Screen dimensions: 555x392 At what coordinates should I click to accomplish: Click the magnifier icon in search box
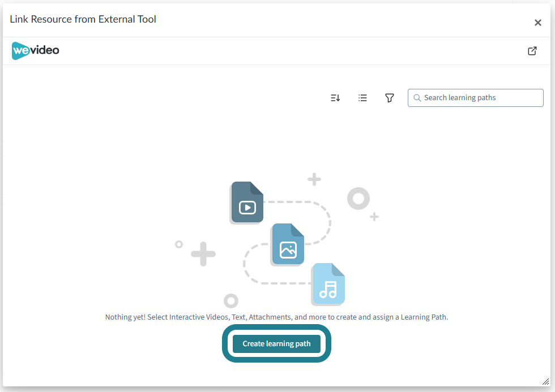point(417,98)
